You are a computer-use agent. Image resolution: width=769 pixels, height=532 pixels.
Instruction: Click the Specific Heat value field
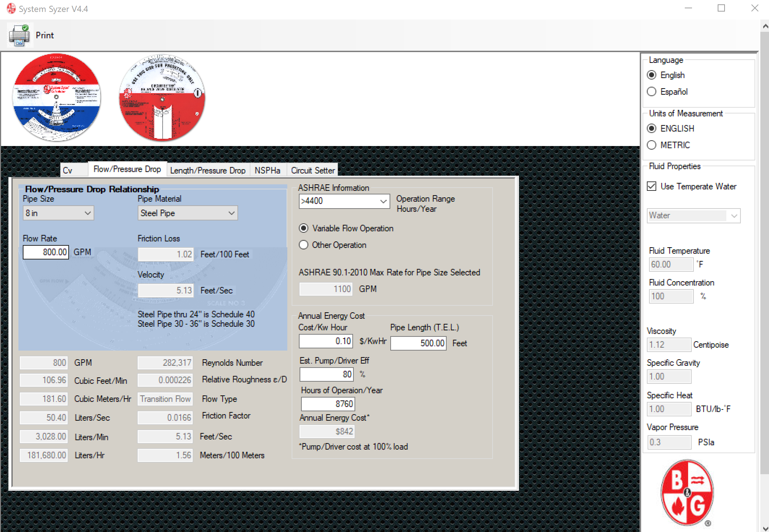(669, 409)
